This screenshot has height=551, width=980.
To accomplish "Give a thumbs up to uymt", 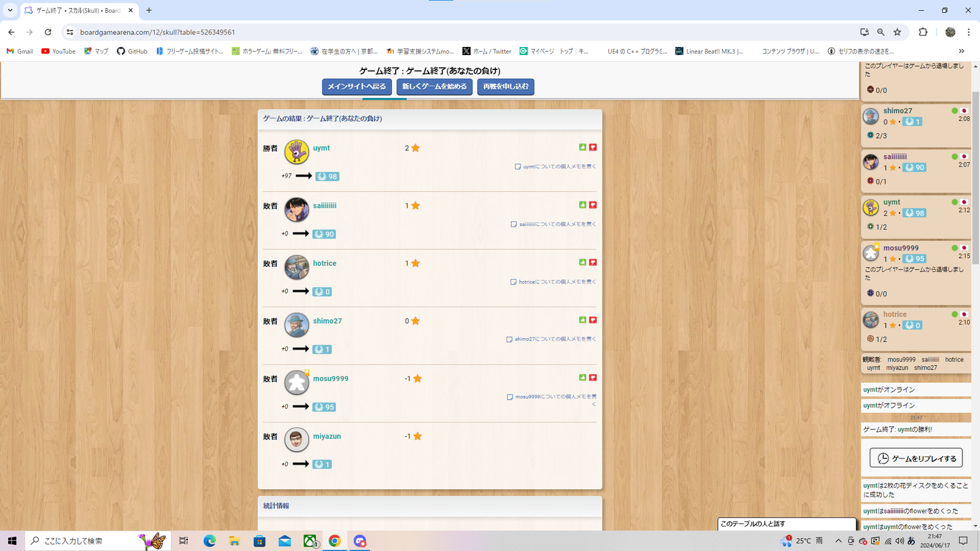I will click(583, 147).
